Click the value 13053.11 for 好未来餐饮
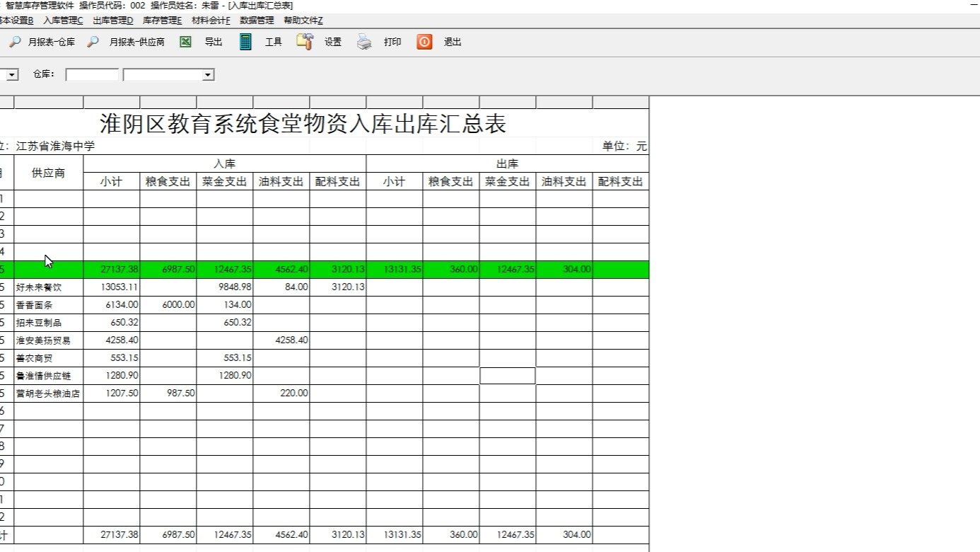 coord(119,287)
